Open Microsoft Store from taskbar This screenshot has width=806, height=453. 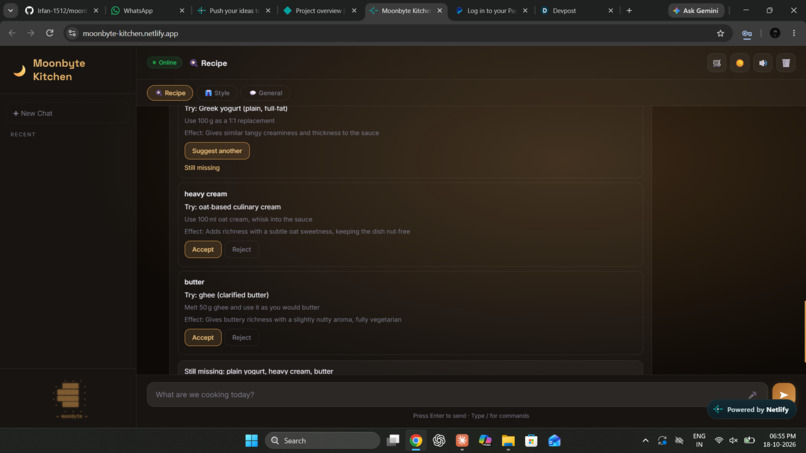[532, 441]
